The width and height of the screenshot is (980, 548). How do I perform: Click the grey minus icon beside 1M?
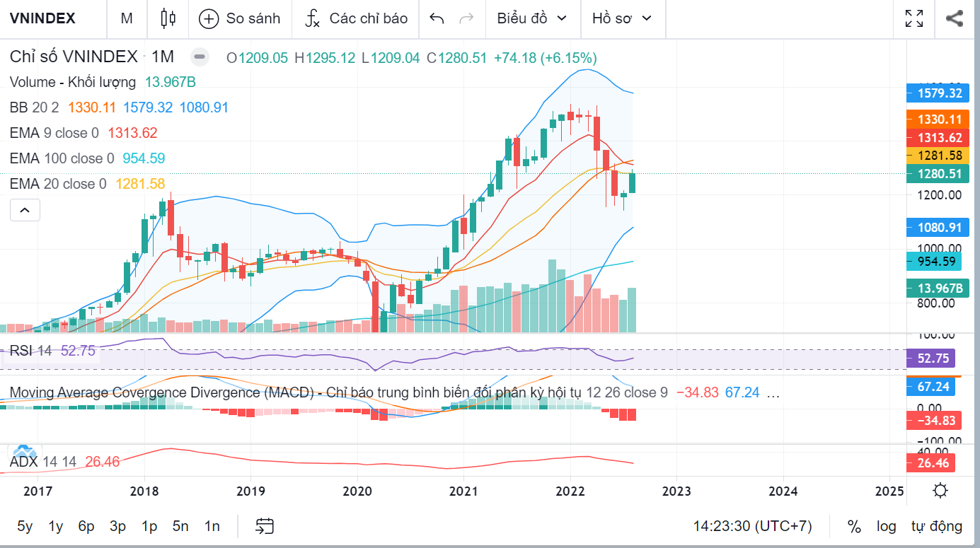point(200,57)
